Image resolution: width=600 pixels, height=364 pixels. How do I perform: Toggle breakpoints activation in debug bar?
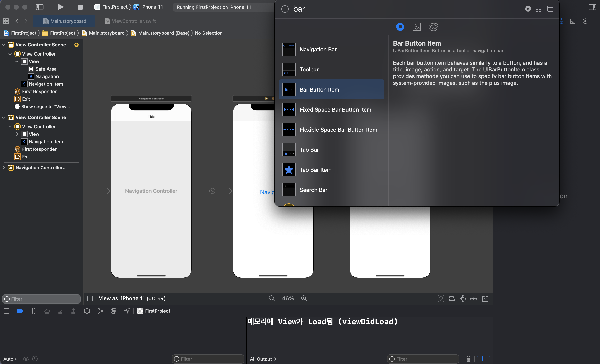pyautogui.click(x=20, y=311)
